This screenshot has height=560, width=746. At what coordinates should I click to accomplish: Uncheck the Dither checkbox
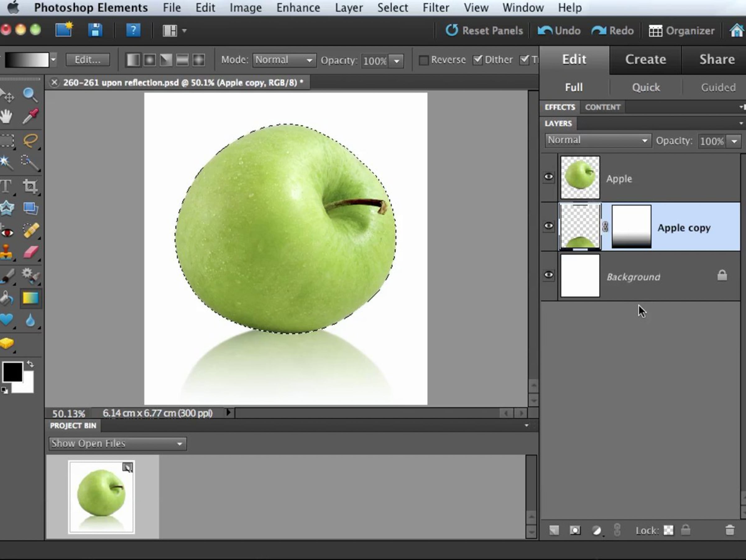(477, 60)
